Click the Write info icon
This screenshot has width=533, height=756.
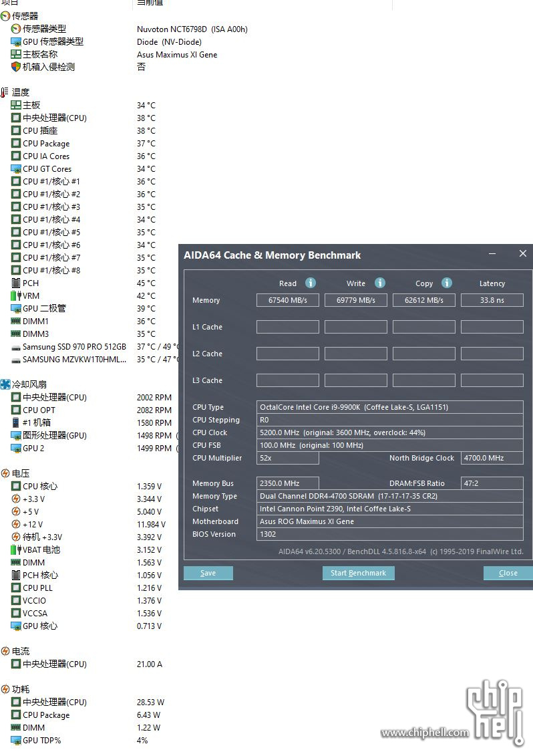tap(380, 283)
